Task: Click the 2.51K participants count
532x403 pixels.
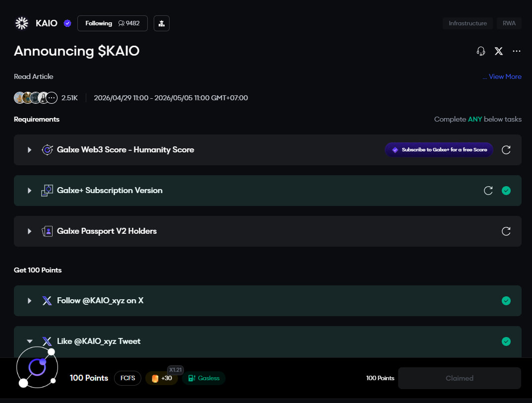Action: (69, 98)
